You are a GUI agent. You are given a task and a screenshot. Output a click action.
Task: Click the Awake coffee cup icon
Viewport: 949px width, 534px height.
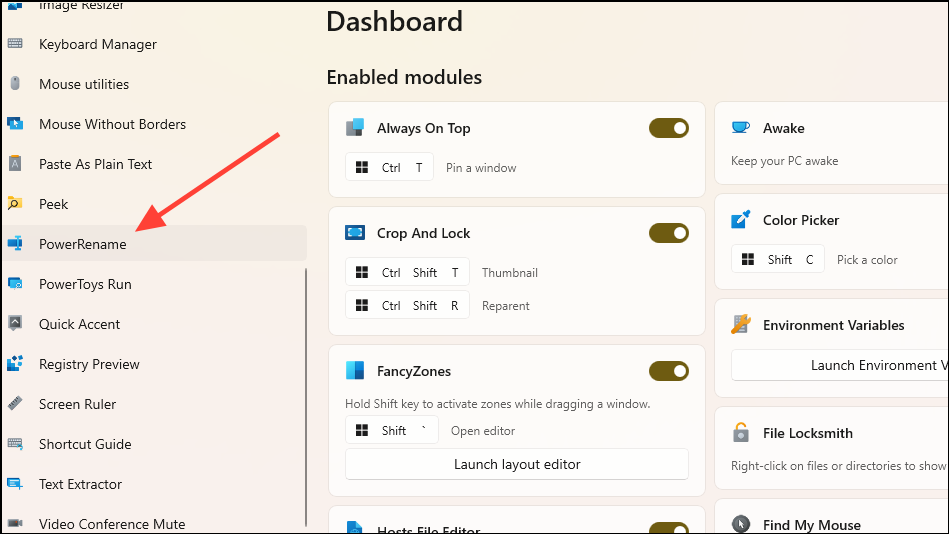click(741, 128)
